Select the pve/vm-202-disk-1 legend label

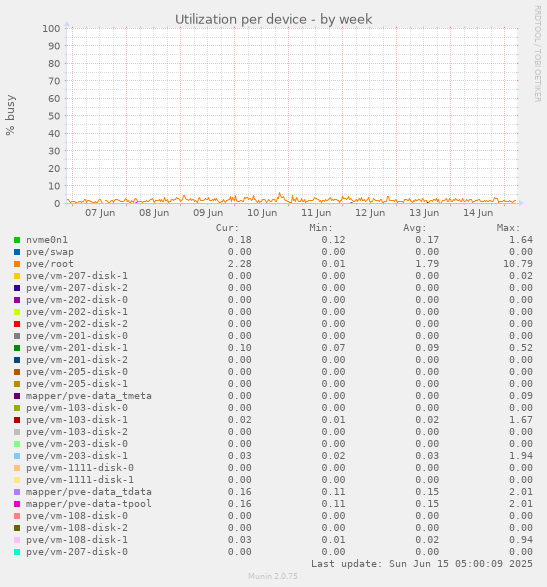tap(77, 311)
